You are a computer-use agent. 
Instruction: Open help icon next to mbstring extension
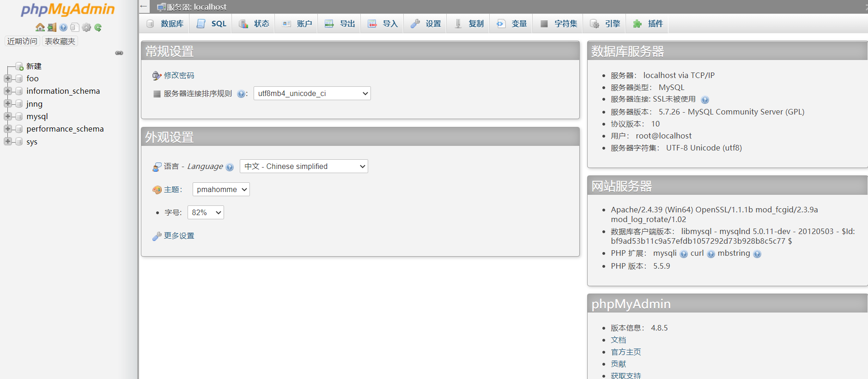coord(757,254)
